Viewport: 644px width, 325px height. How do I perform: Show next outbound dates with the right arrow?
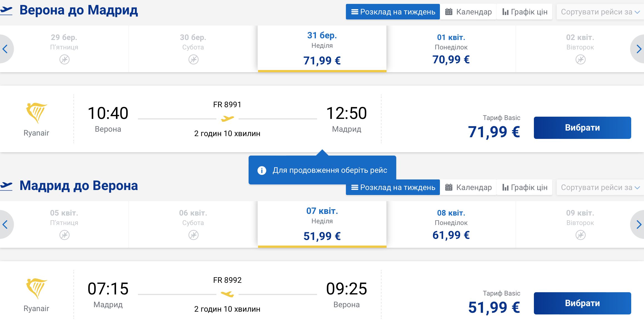pos(638,49)
